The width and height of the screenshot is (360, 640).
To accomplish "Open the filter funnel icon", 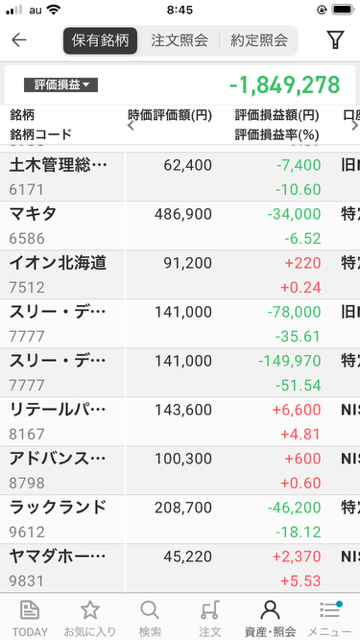I will click(335, 40).
